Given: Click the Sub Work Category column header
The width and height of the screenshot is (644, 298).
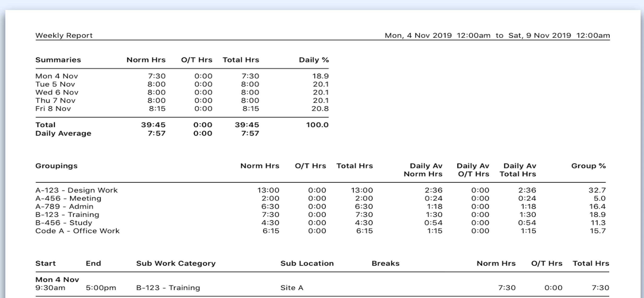Looking at the screenshot, I should (x=176, y=263).
